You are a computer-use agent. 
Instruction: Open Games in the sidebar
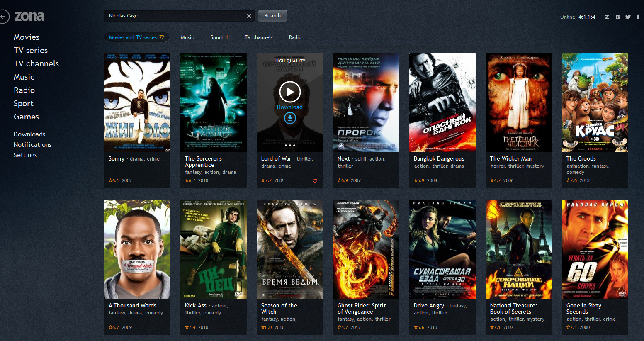tap(26, 117)
